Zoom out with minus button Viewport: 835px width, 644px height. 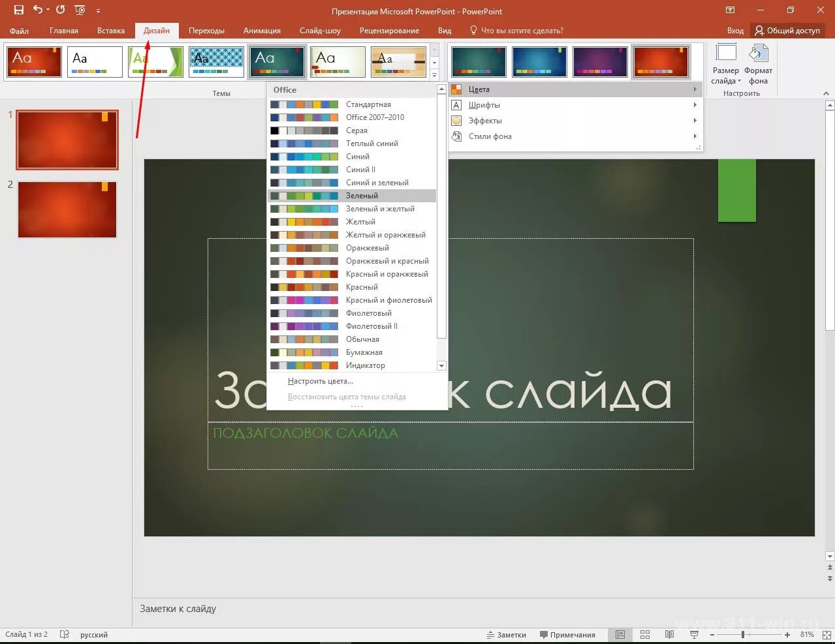click(x=712, y=634)
